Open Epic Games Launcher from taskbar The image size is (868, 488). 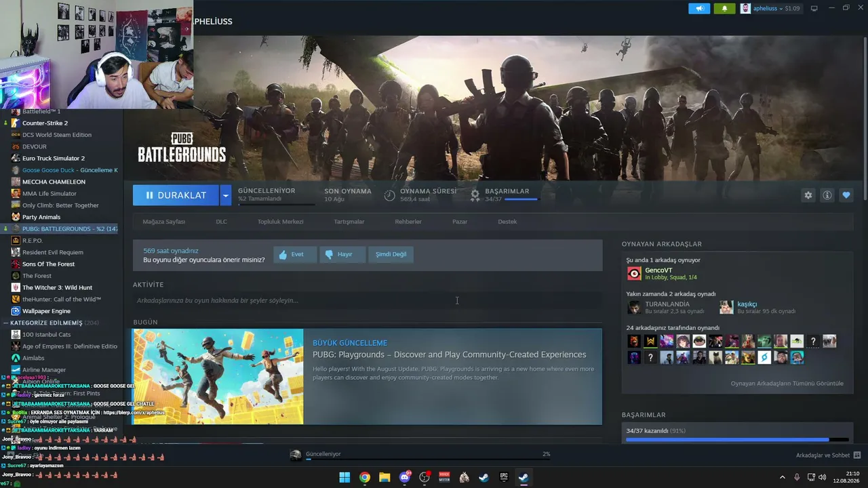click(504, 477)
